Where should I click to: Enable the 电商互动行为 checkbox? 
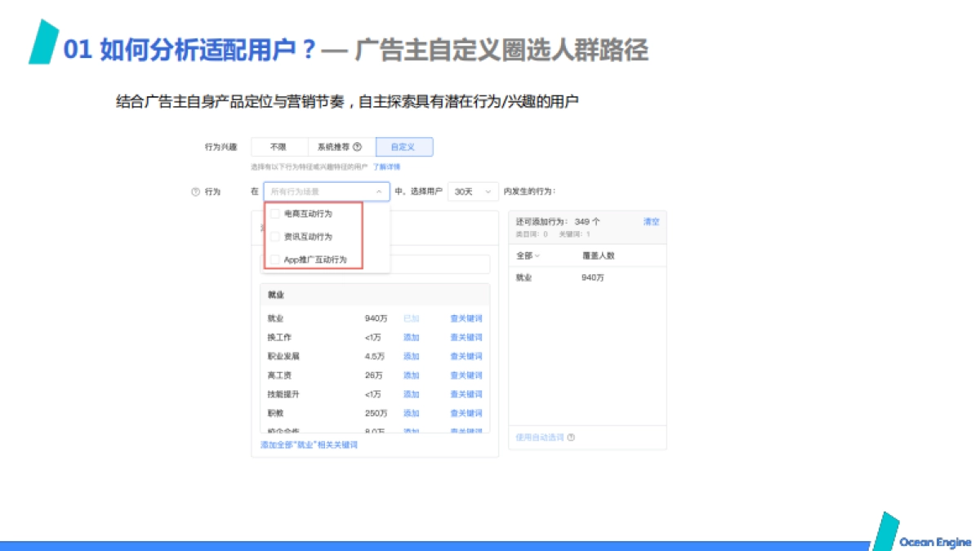pyautogui.click(x=275, y=215)
